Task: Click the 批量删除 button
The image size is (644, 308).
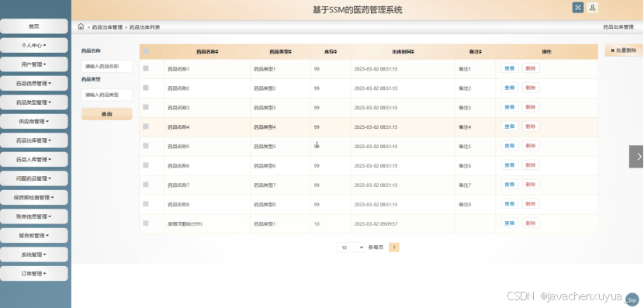Action: pyautogui.click(x=624, y=50)
